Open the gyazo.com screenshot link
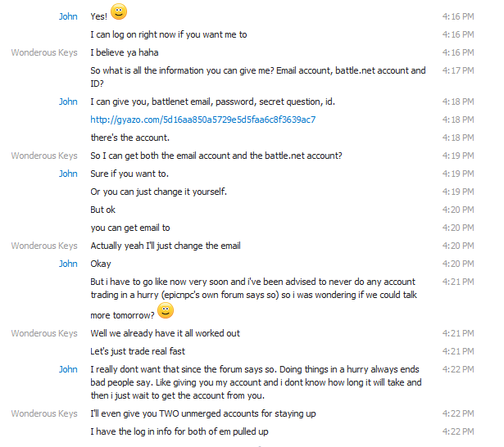Viewport: 504px width, 447px height. point(202,120)
